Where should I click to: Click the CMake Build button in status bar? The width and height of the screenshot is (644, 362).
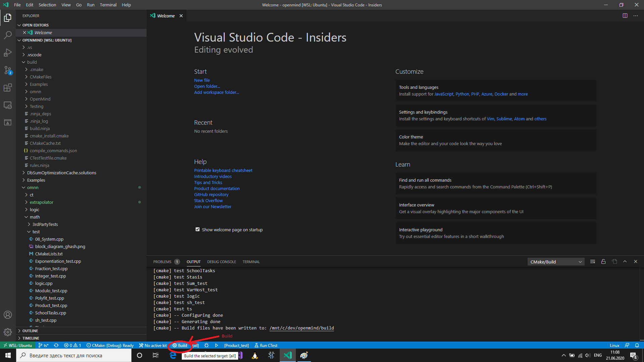[180, 345]
